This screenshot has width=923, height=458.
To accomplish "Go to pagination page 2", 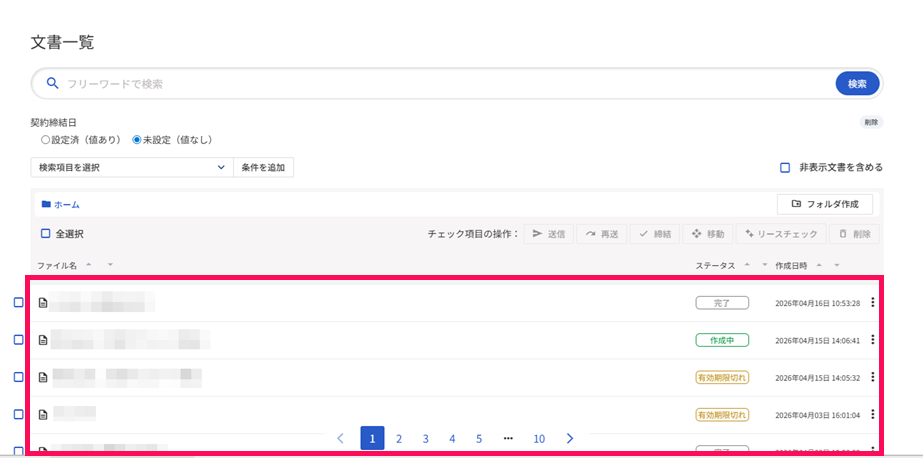I will tap(399, 439).
